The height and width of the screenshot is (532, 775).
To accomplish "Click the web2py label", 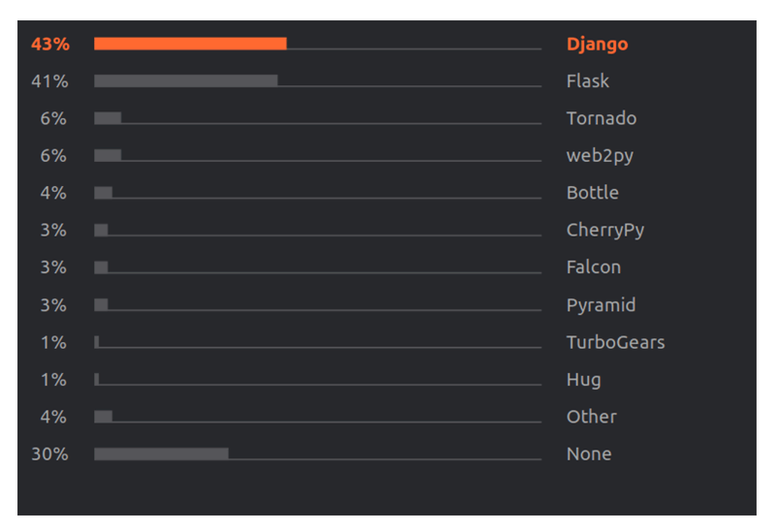I will point(600,156).
